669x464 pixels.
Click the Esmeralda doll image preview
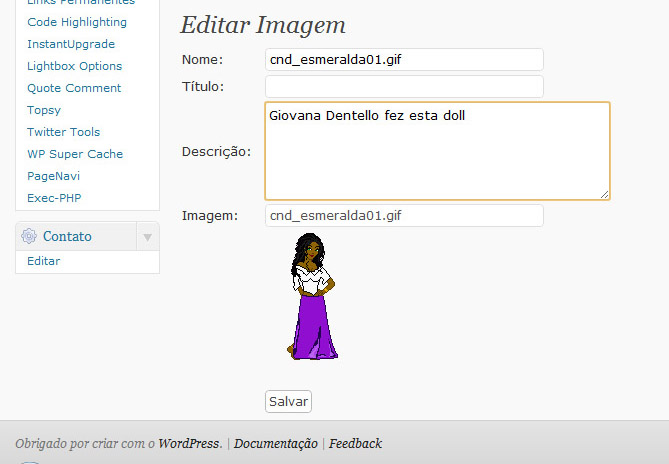313,296
